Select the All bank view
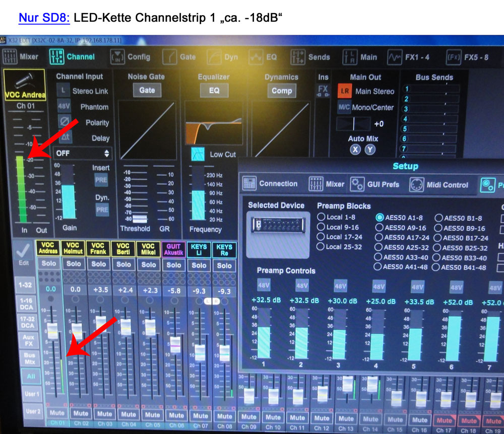Viewport: 504px width, 434px height. point(31,376)
